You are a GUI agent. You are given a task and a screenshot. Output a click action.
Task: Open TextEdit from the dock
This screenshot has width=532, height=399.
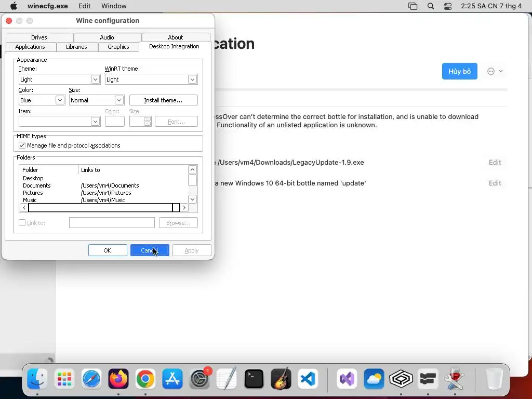(227, 379)
